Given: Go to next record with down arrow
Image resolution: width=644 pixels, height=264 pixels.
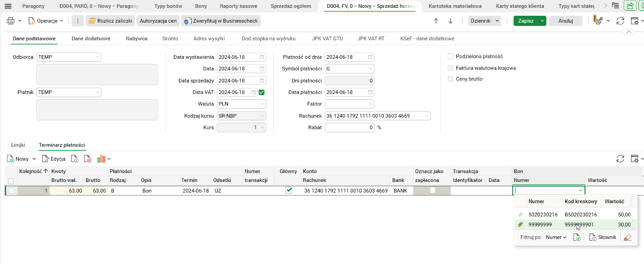Looking at the screenshot, I should pos(450,21).
